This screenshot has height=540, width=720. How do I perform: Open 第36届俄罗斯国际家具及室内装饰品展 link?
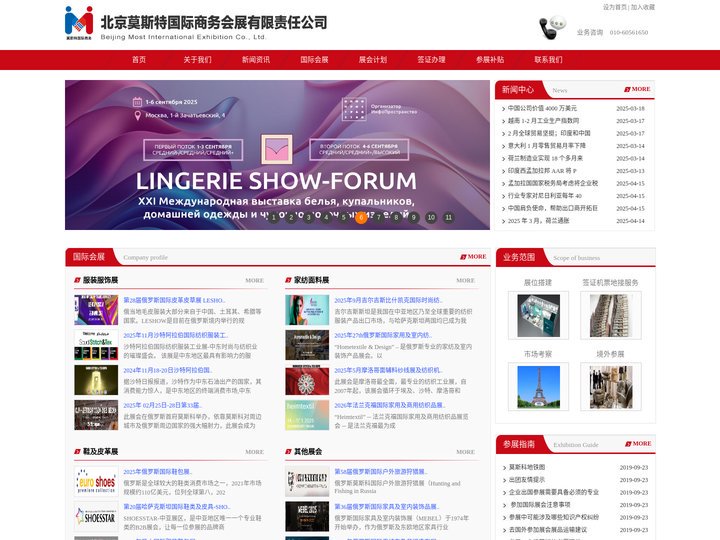387,506
